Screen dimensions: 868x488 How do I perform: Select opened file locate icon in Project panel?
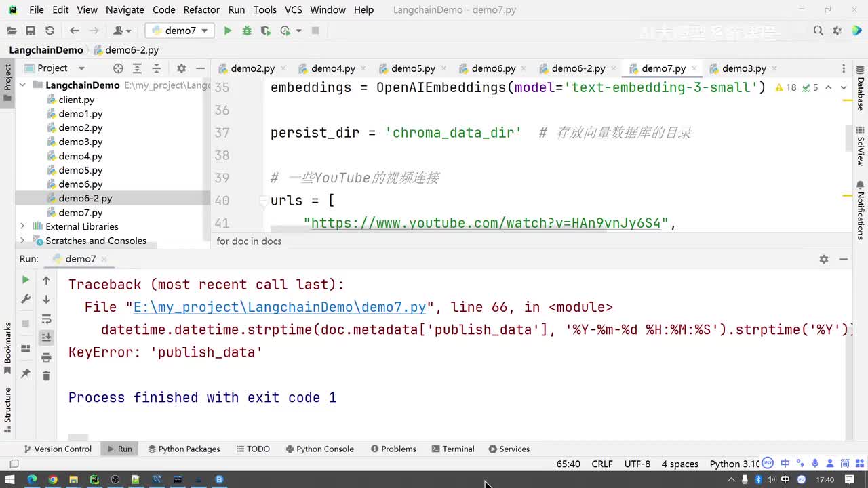point(118,68)
